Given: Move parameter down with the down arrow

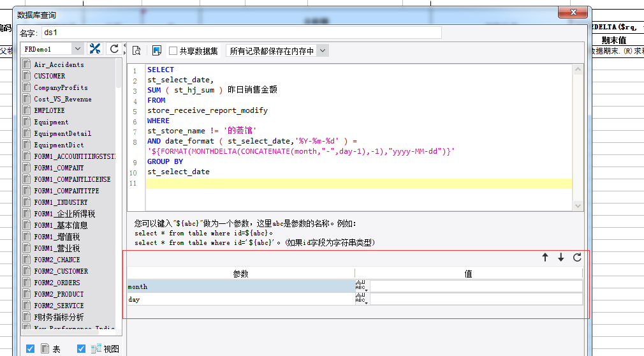Looking at the screenshot, I should click(x=560, y=257).
